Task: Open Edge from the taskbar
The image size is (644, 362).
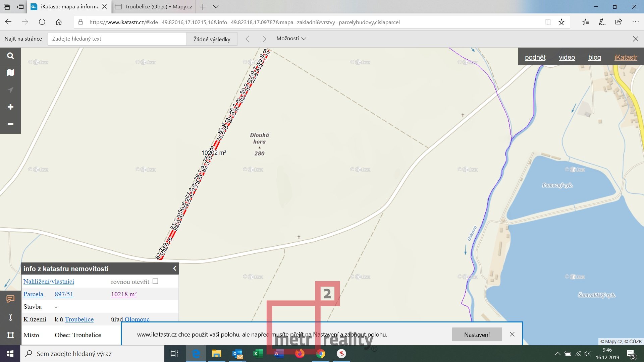Action: (x=196, y=354)
